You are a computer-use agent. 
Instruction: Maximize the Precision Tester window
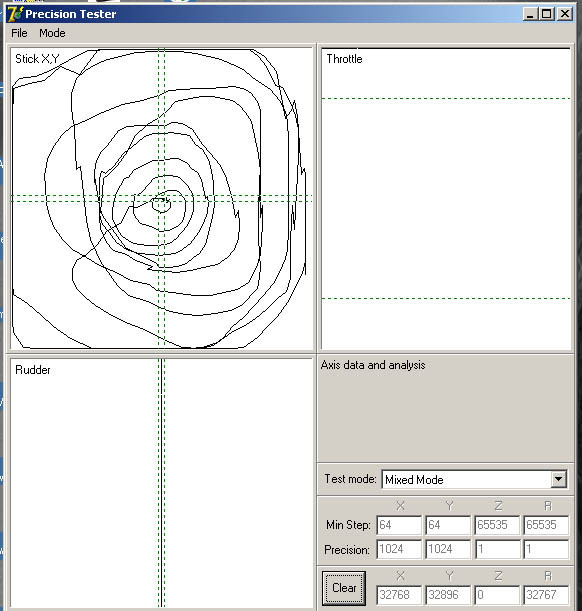[546, 14]
